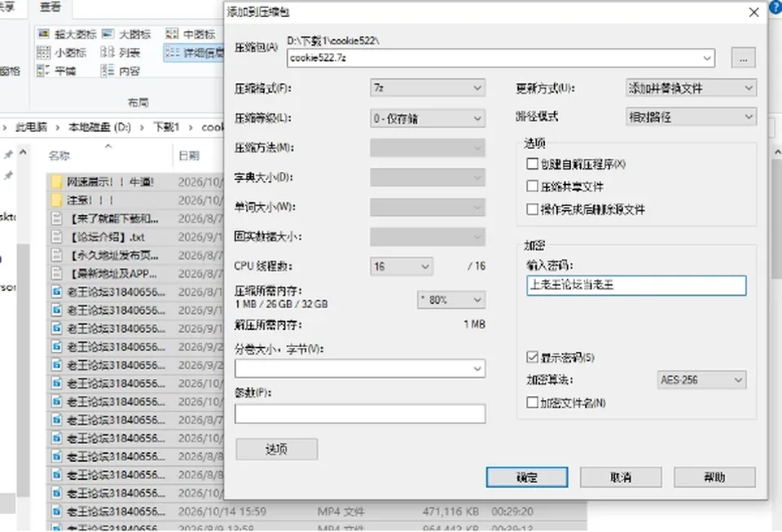
Task: Untick the 显示密码 checkbox
Action: tap(532, 357)
